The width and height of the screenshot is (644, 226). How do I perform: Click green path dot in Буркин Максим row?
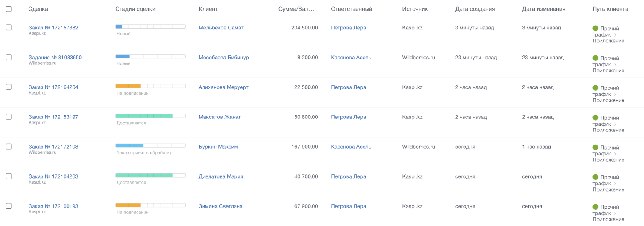pyautogui.click(x=595, y=147)
